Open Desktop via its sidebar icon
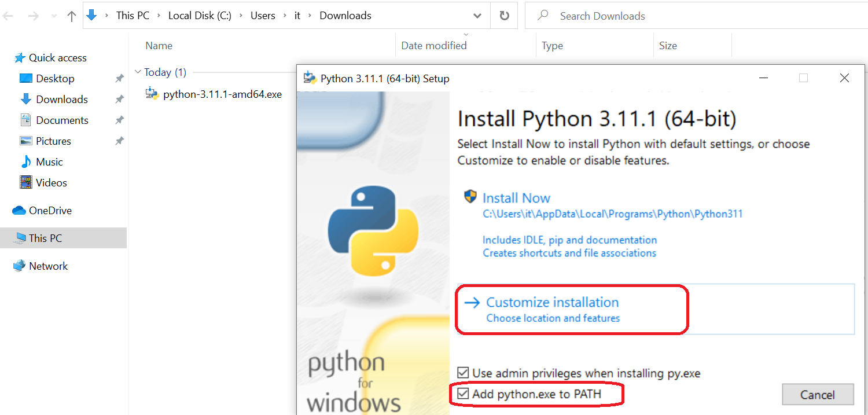 (26, 79)
